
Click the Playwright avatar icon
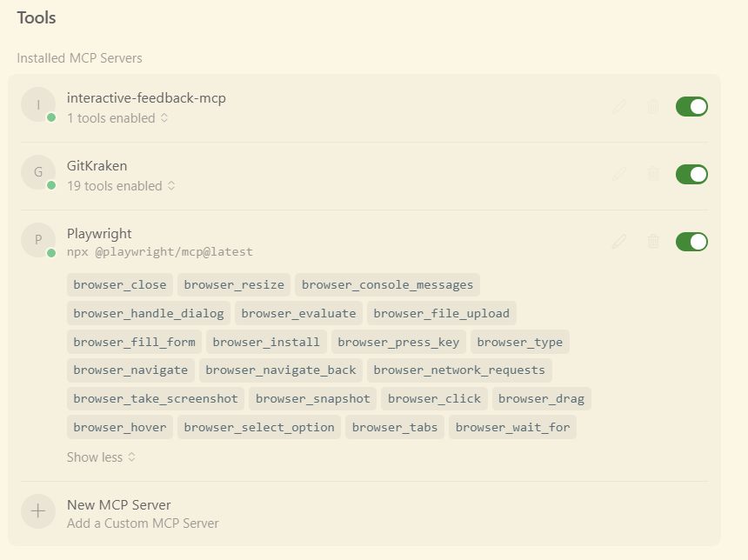(x=38, y=240)
